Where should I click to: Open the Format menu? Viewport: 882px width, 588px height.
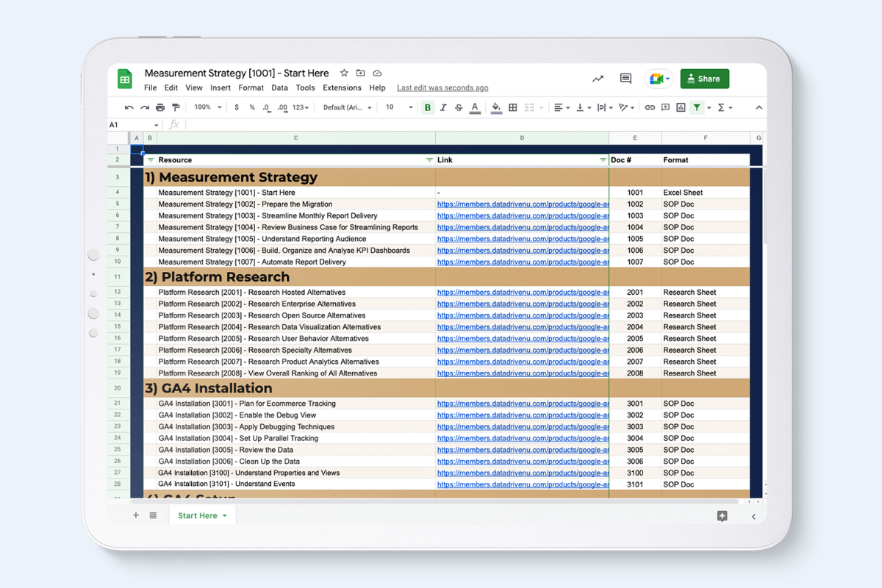point(251,87)
